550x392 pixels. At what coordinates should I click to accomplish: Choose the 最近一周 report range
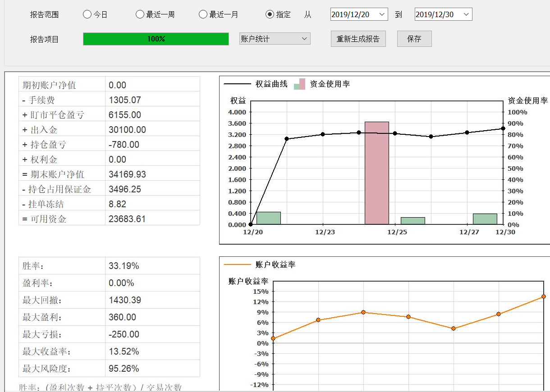(x=140, y=14)
